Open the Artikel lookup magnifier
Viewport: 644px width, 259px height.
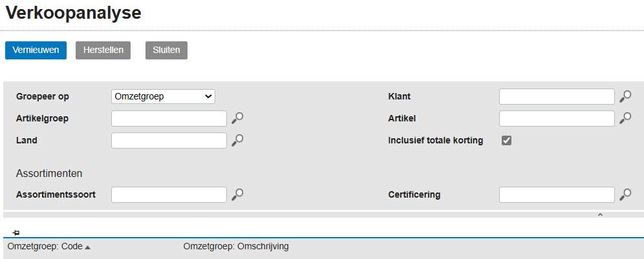[625, 118]
